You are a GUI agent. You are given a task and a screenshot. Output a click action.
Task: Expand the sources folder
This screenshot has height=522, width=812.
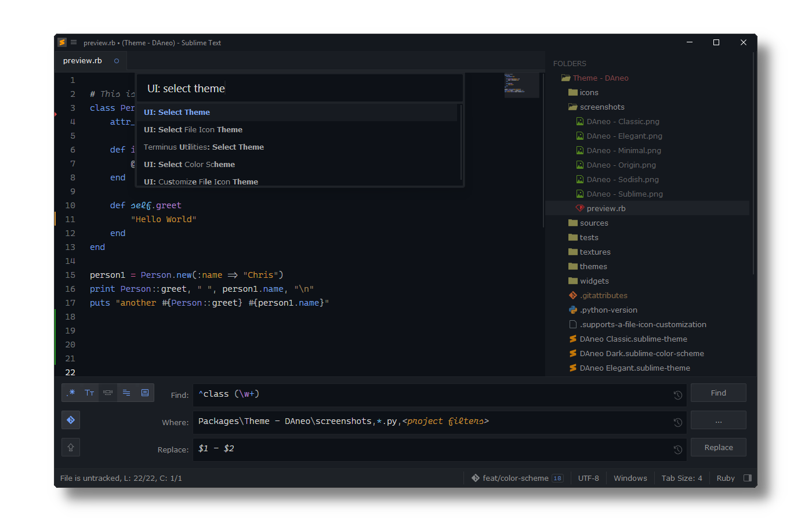pyautogui.click(x=573, y=223)
